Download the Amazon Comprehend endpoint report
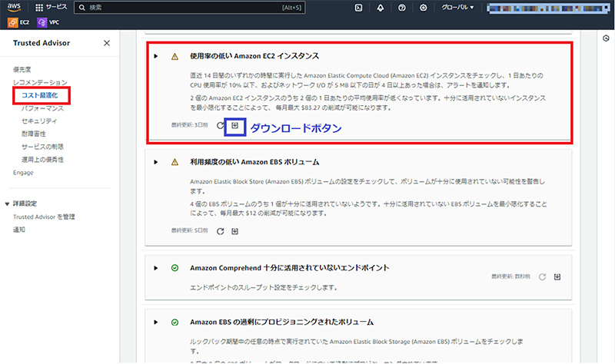The width and height of the screenshot is (615, 364). click(x=557, y=277)
